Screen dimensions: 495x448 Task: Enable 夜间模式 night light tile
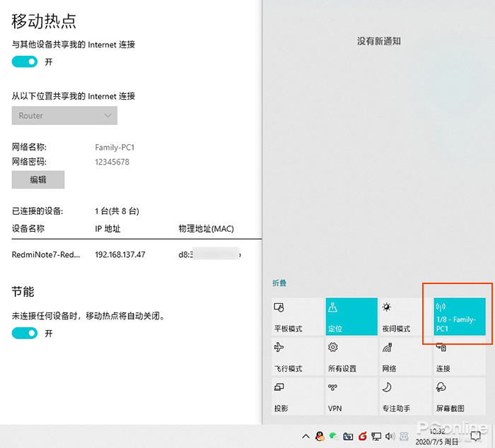point(405,317)
